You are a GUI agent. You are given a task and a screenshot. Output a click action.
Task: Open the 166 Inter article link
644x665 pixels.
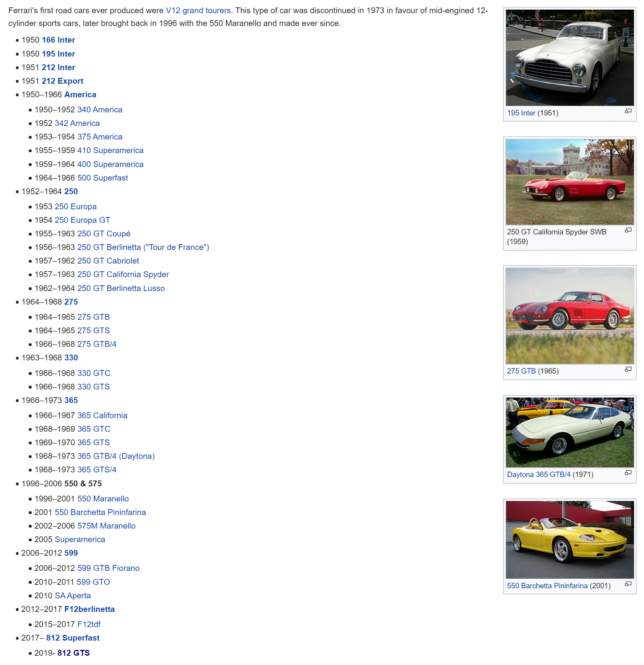tap(58, 40)
